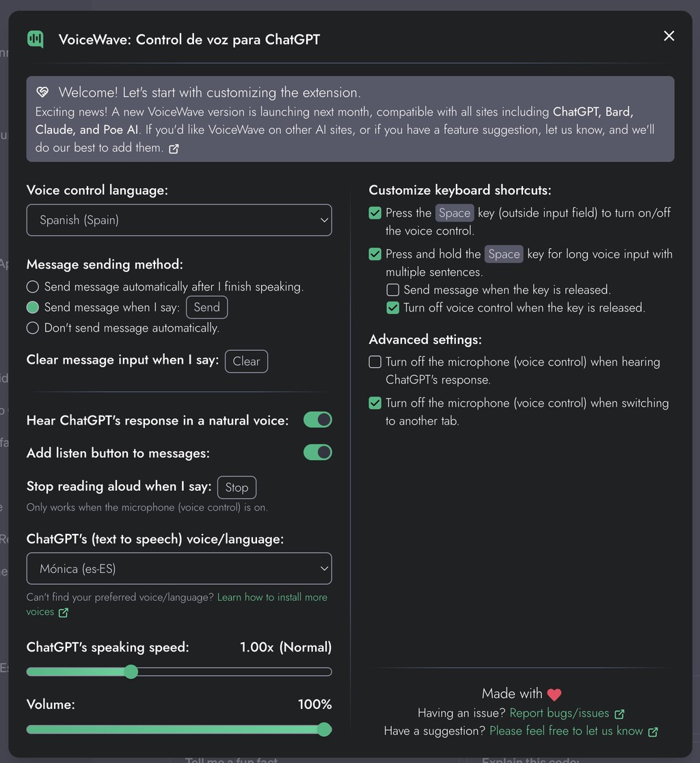700x763 pixels.
Task: Click the "Send" command word button
Action: [206, 307]
